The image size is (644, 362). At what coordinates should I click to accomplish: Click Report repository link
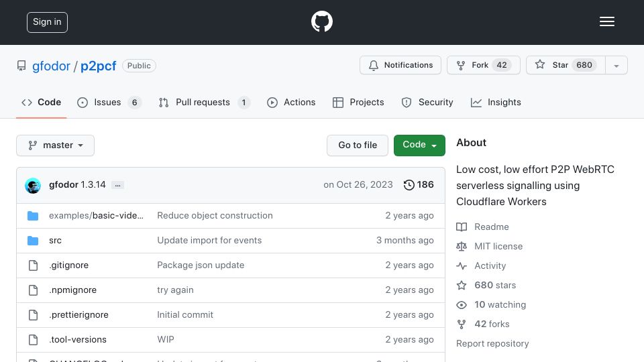pos(492,343)
